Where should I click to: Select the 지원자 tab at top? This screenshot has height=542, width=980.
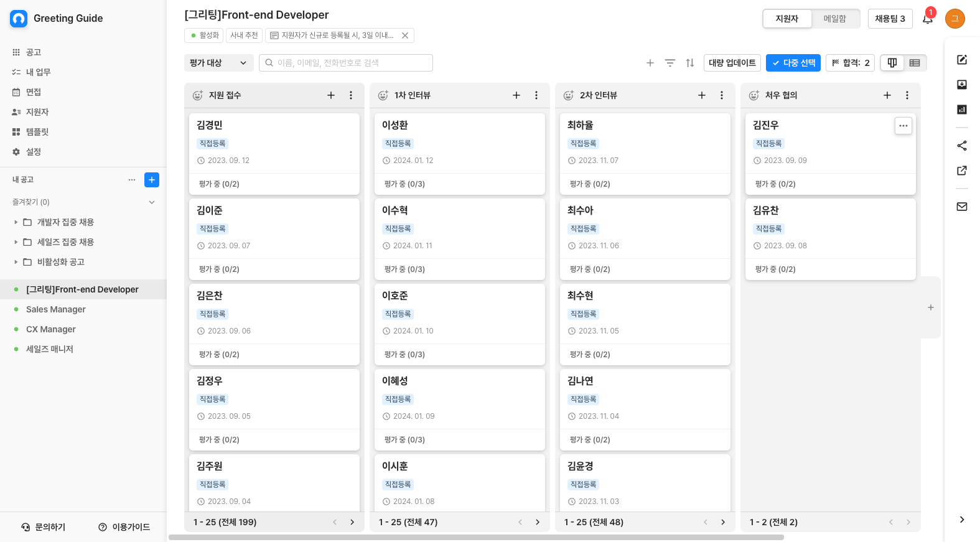tap(787, 19)
